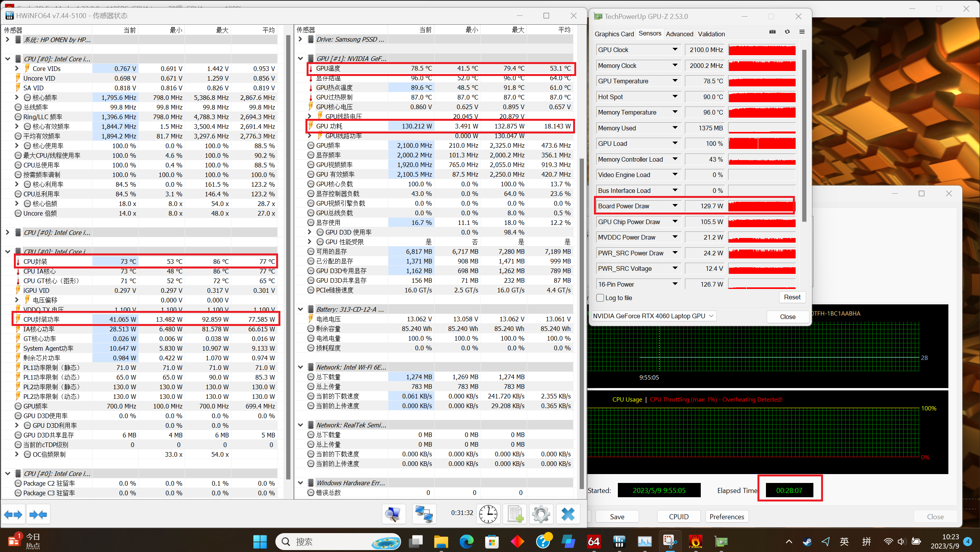Image resolution: width=980 pixels, height=552 pixels.
Task: Open AIDA64 red 64 taskbar icon
Action: coord(594,542)
